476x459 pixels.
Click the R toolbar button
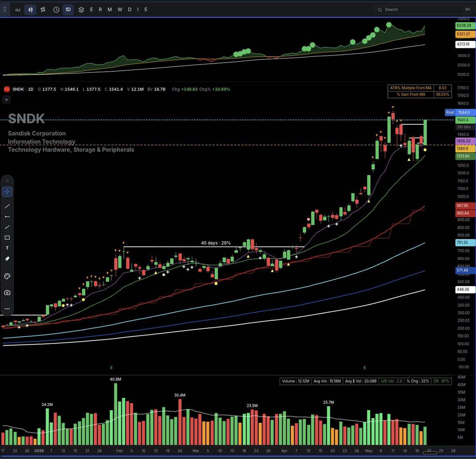(x=100, y=10)
